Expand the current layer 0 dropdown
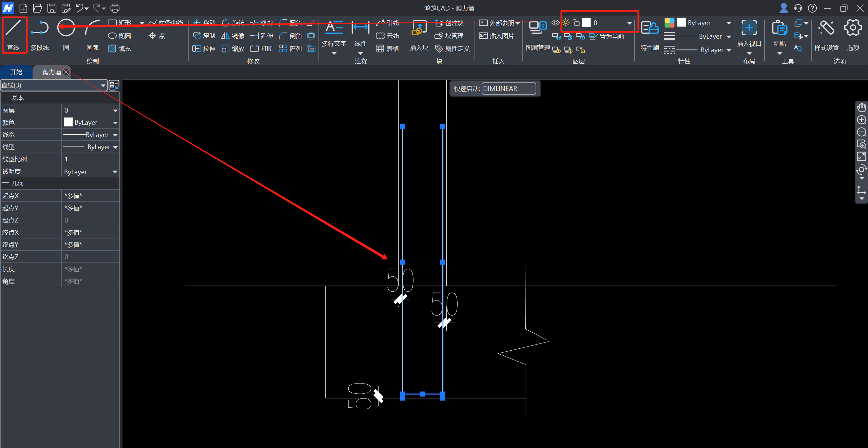868x448 pixels. point(629,23)
